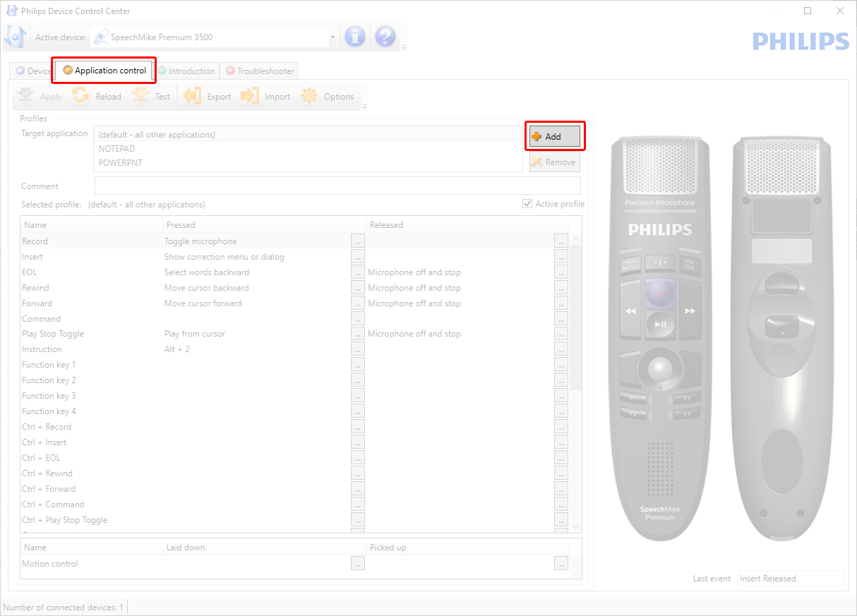Viewport: 857px width, 616px height.
Task: Click the Pressed ellipsis button for Command
Action: point(358,319)
